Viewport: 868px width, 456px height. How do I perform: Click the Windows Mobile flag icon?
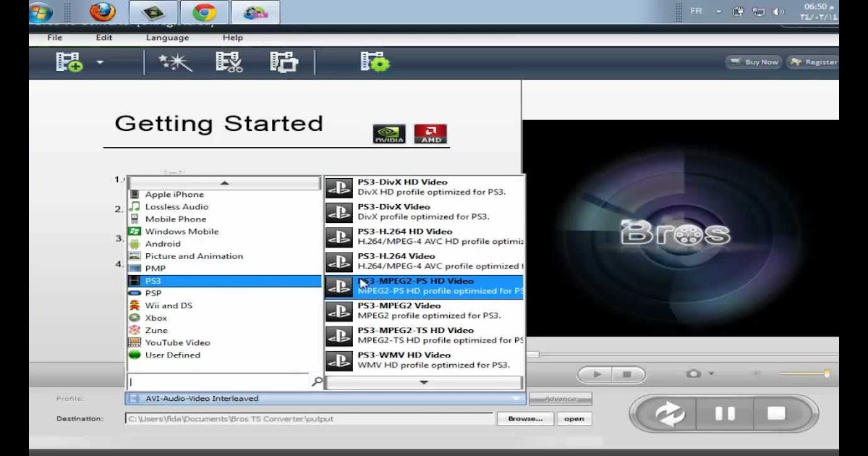[x=134, y=231]
